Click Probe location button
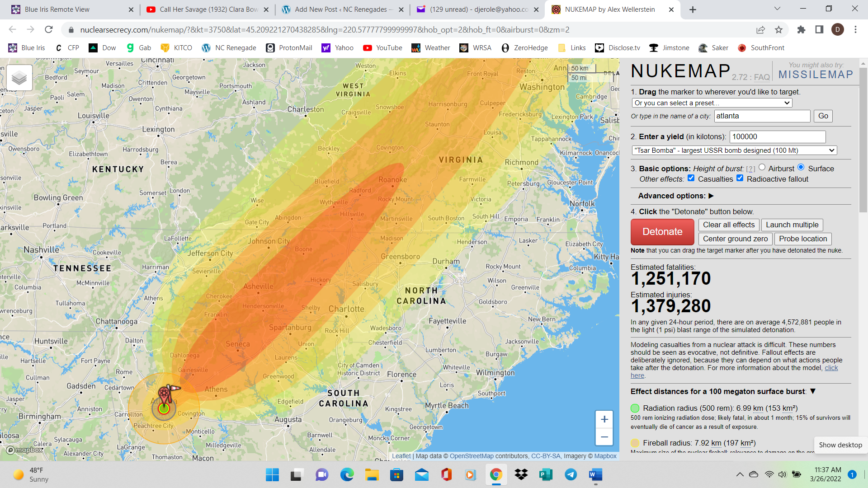This screenshot has width=868, height=488. (x=803, y=239)
